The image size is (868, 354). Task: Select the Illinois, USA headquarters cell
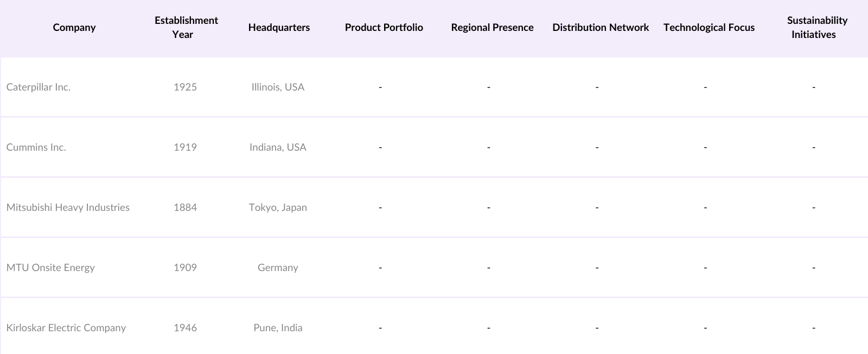pyautogui.click(x=278, y=87)
